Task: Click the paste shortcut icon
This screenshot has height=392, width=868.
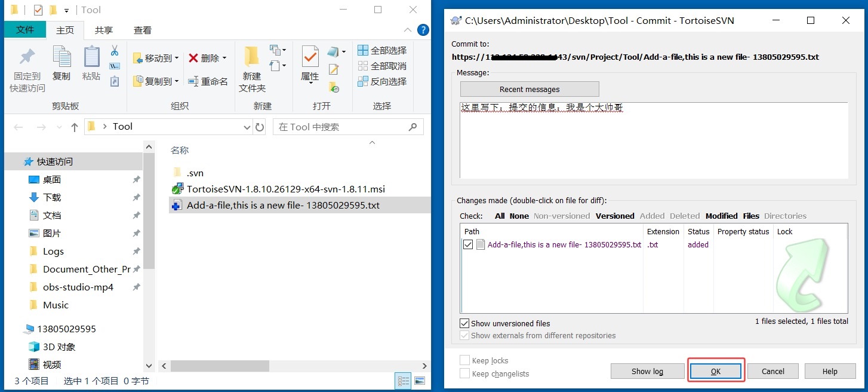Action: click(115, 81)
